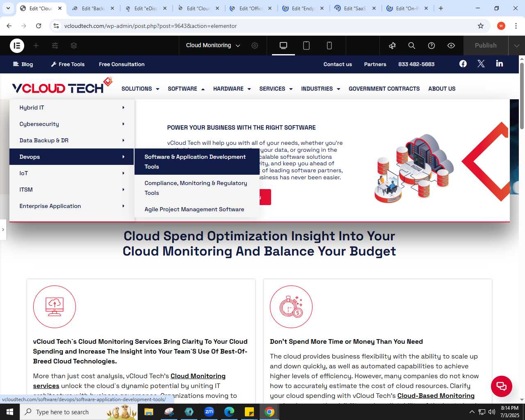The height and width of the screenshot is (420, 525).
Task: Open Site Settings sliders icon
Action: click(x=55, y=46)
